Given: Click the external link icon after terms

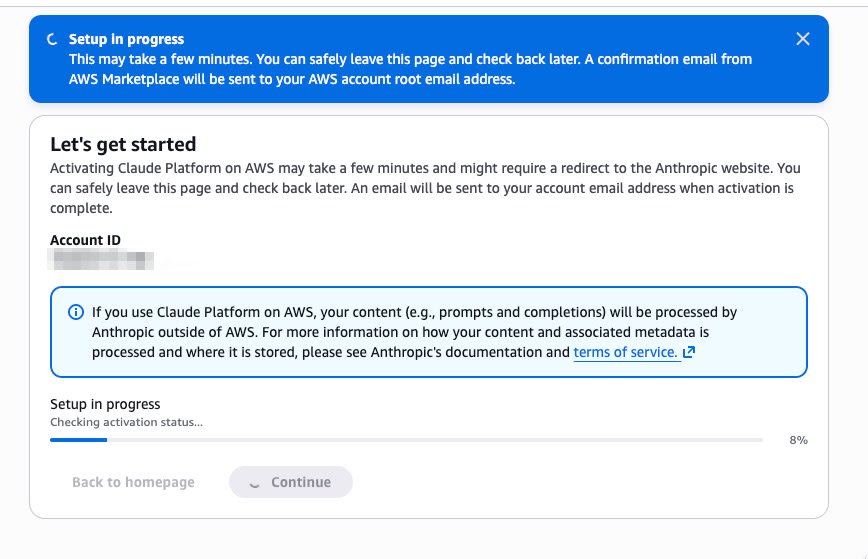Looking at the screenshot, I should tap(689, 352).
